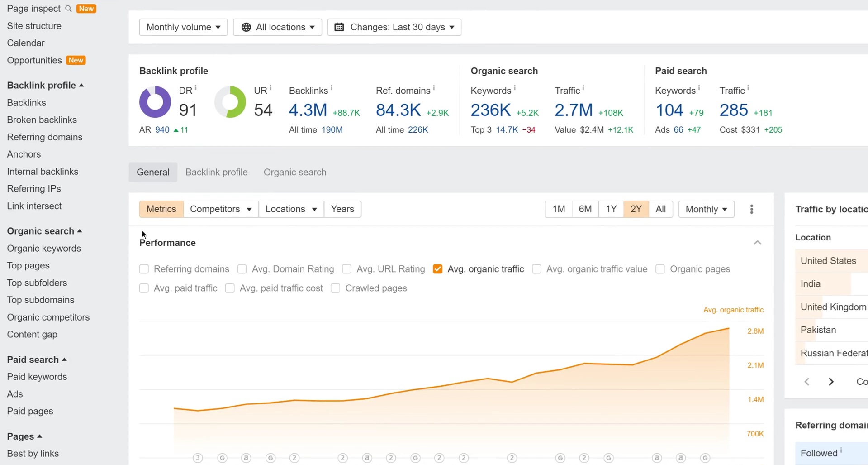Open the Monthly interval dropdown
868x465 pixels.
click(706, 209)
